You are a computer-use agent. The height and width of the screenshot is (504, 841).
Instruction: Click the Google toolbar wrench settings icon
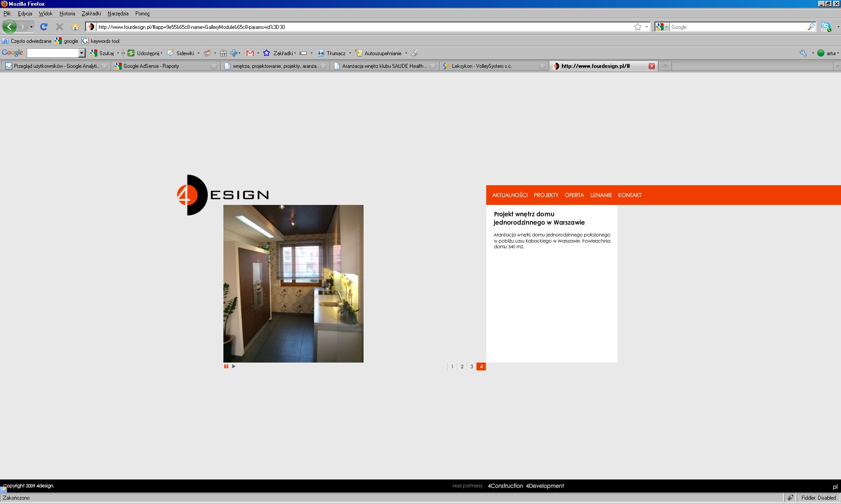coord(803,53)
